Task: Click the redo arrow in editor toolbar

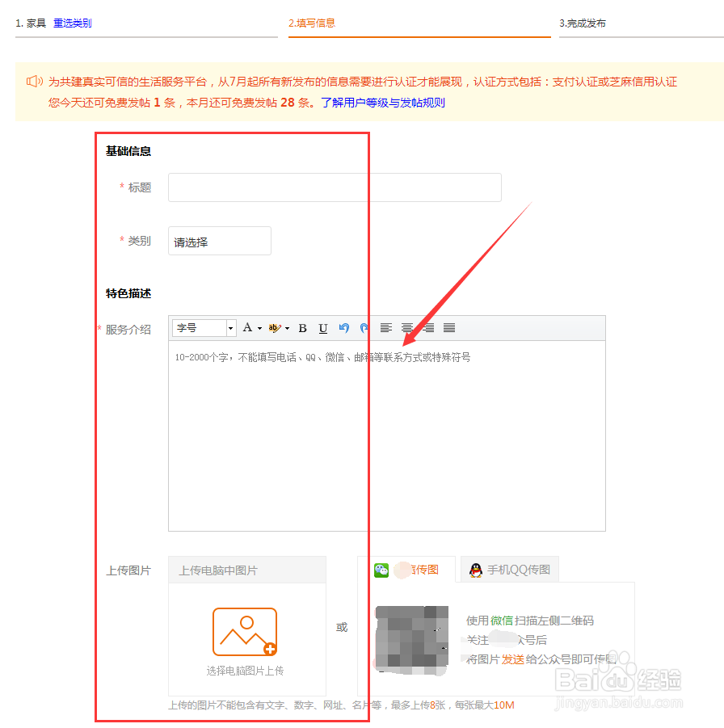Action: [364, 328]
